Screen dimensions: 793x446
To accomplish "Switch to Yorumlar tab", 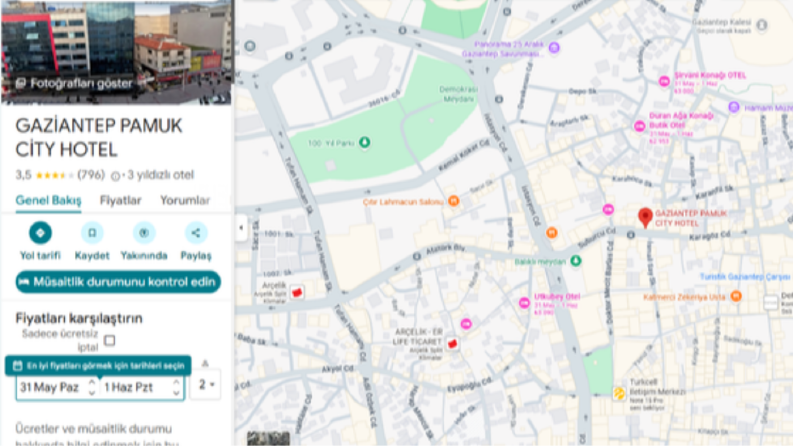I will coord(185,200).
